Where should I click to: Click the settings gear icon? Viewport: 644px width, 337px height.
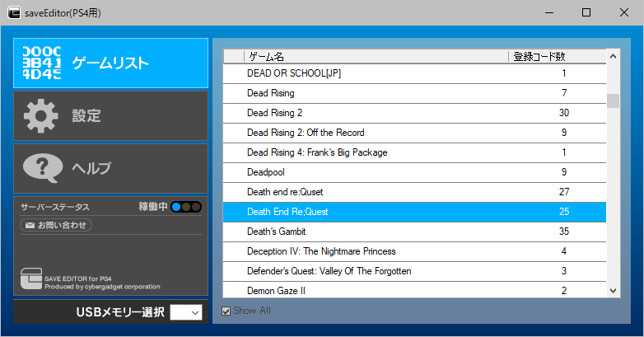pos(41,116)
